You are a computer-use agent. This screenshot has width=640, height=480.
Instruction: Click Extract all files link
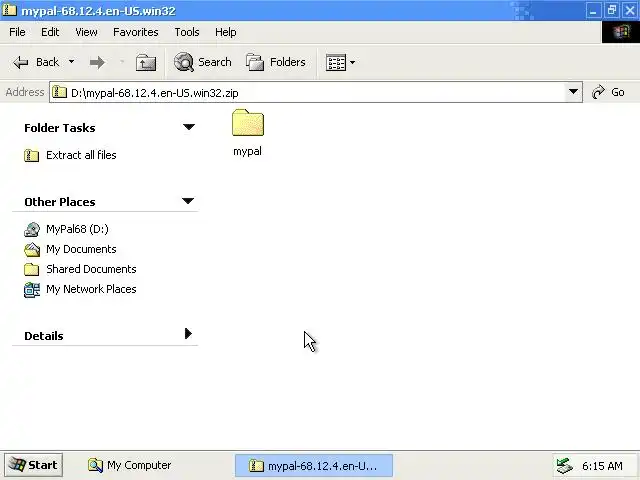81,155
